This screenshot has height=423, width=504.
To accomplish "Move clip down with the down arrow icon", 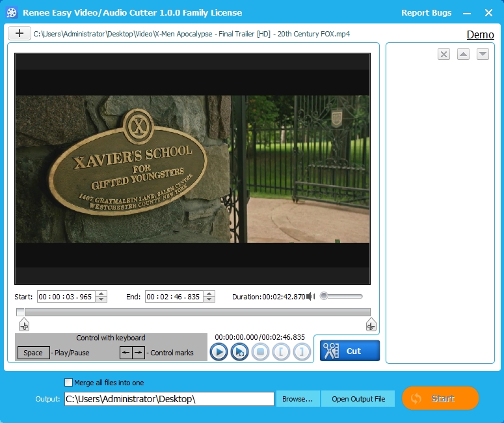I will click(x=483, y=55).
